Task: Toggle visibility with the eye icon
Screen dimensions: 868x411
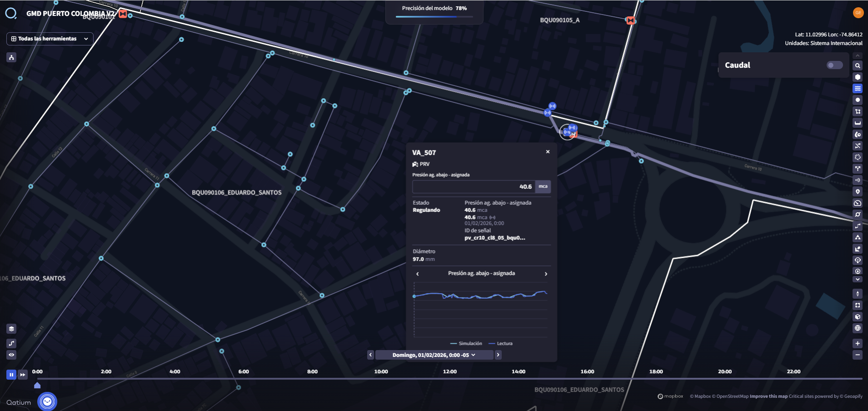Action: 12,355
